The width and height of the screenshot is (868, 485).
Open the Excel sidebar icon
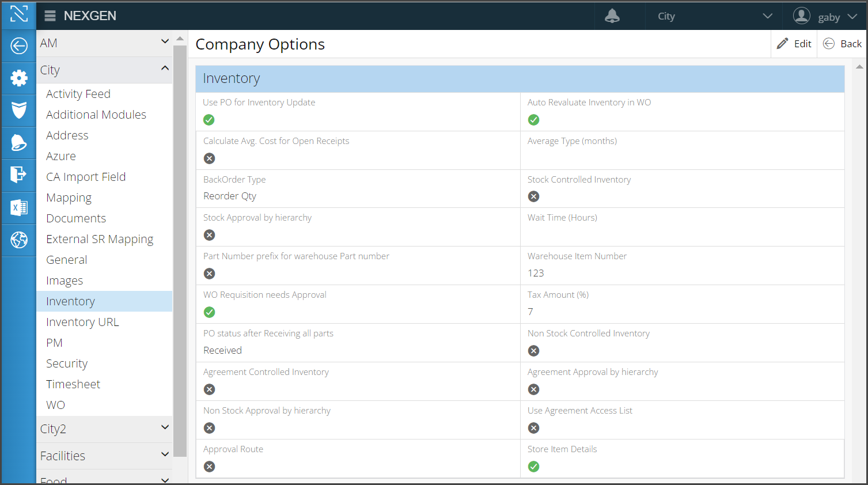pyautogui.click(x=18, y=207)
